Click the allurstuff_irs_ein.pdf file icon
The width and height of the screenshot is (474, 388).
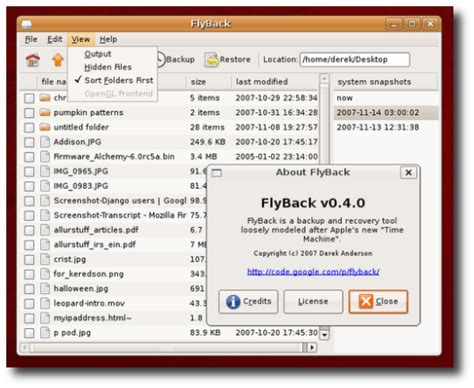click(45, 244)
